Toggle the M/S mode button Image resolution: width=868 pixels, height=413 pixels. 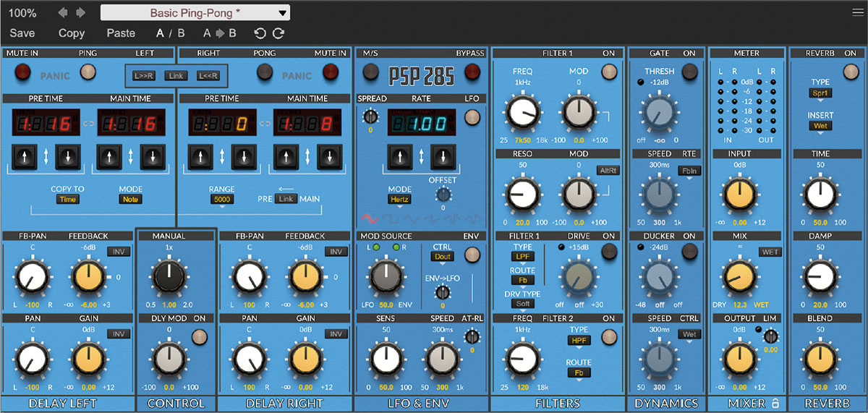tap(371, 72)
